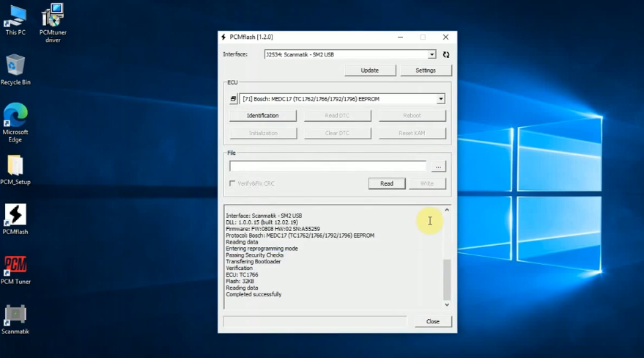Screen dimensions: 644x358
Task: Click the 'Firmware: FW:0808' log line
Action: (273, 229)
